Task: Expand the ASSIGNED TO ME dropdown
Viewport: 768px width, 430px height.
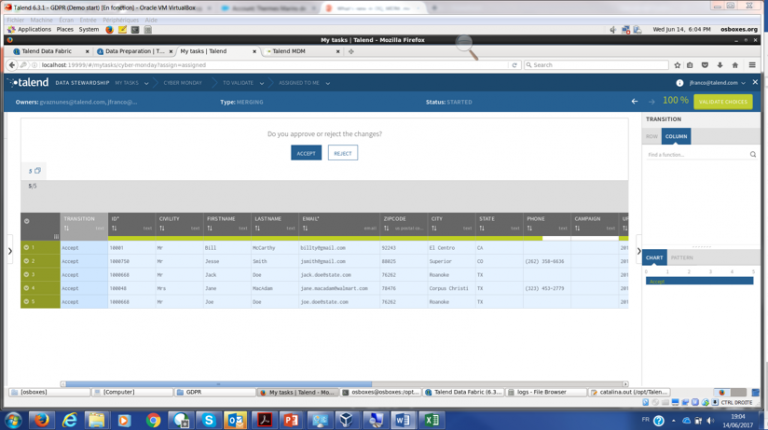Action: 328,83
